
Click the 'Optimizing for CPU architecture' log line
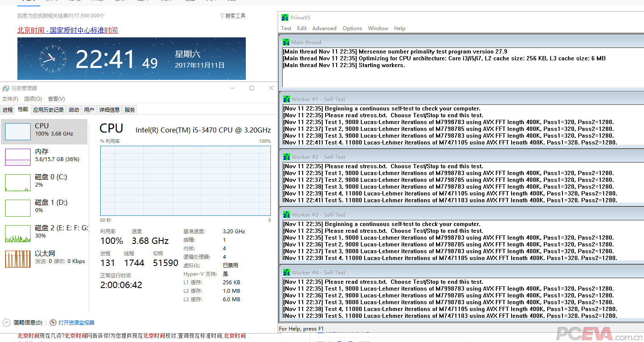444,58
